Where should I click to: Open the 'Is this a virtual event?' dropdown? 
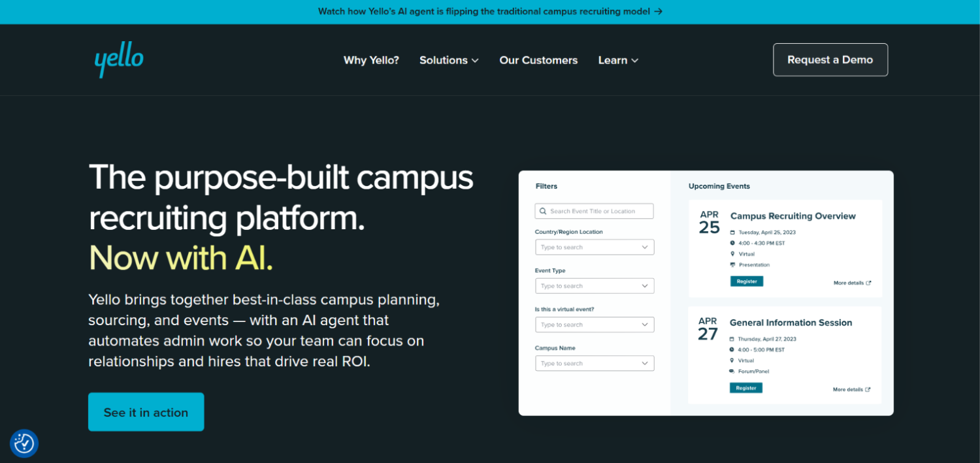(595, 325)
